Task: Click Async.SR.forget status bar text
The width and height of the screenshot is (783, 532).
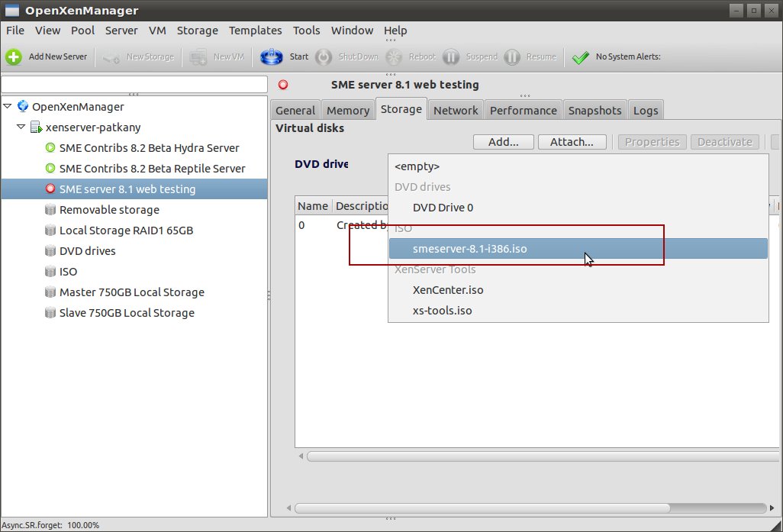Action: pos(50,525)
